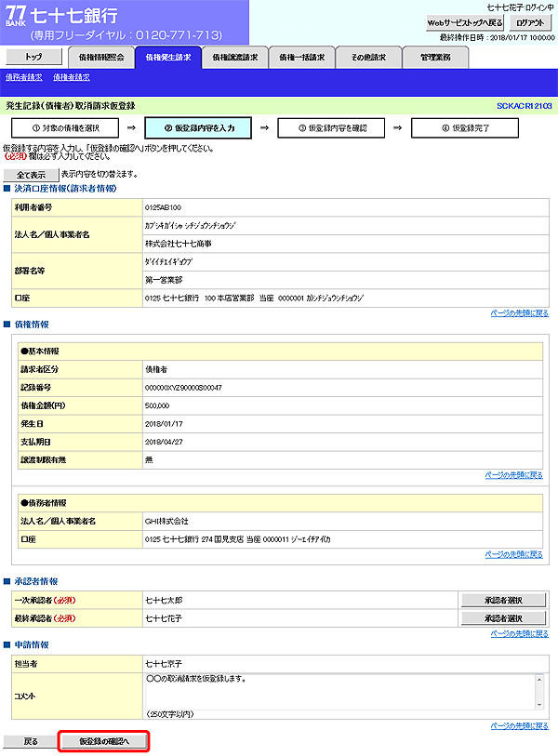Back-to-top link below 決済口座情報 table

(x=520, y=313)
